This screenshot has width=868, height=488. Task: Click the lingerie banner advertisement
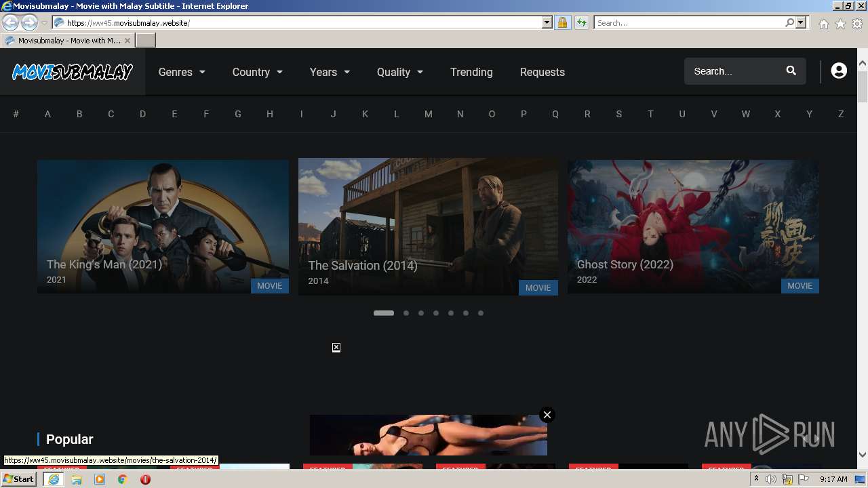coord(429,435)
